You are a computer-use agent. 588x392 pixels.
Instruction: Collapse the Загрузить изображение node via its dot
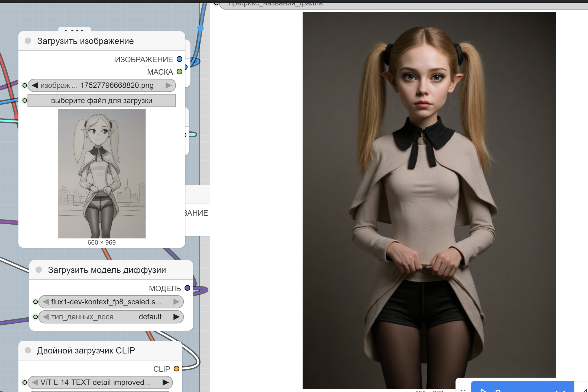(28, 41)
